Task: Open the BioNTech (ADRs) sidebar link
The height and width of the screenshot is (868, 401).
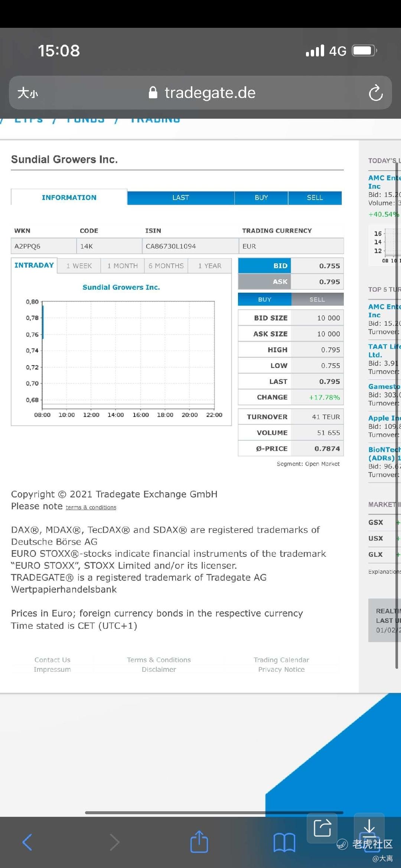Action: tap(384, 454)
